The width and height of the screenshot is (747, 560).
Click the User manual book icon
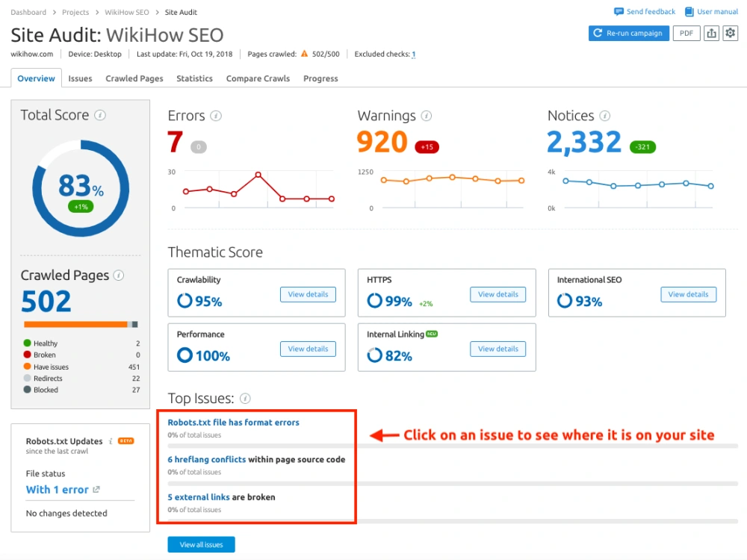tap(689, 11)
